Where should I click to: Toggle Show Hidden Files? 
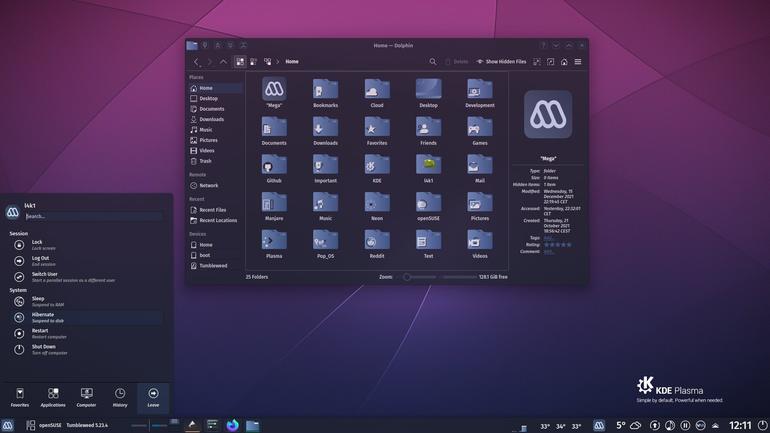[x=501, y=62]
